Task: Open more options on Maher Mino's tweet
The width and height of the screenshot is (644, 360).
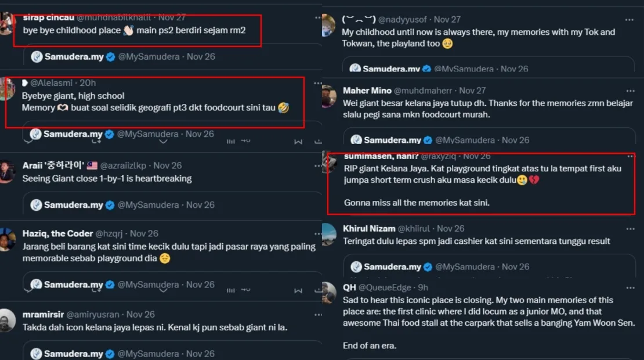Action: click(629, 91)
